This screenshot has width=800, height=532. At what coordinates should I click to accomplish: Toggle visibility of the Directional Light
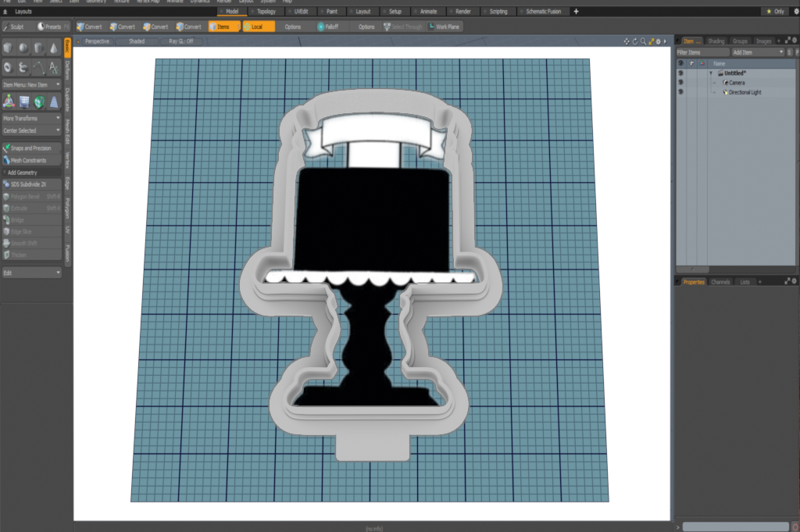[x=680, y=92]
